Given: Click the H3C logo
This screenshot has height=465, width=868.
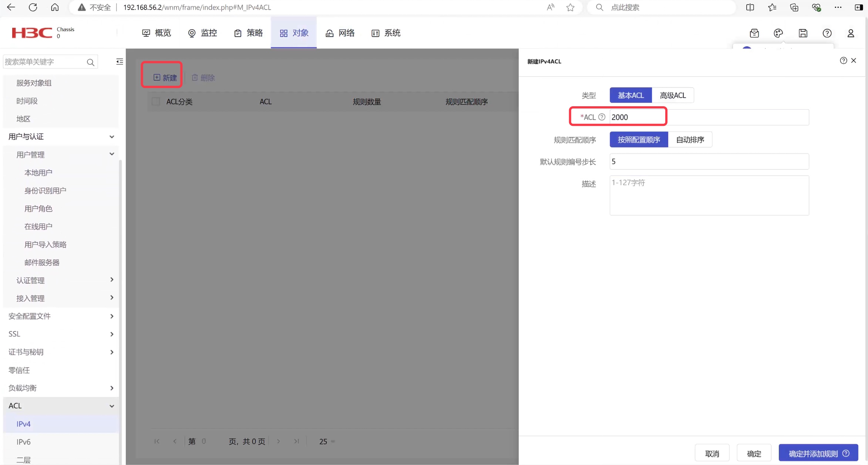Looking at the screenshot, I should tap(32, 33).
